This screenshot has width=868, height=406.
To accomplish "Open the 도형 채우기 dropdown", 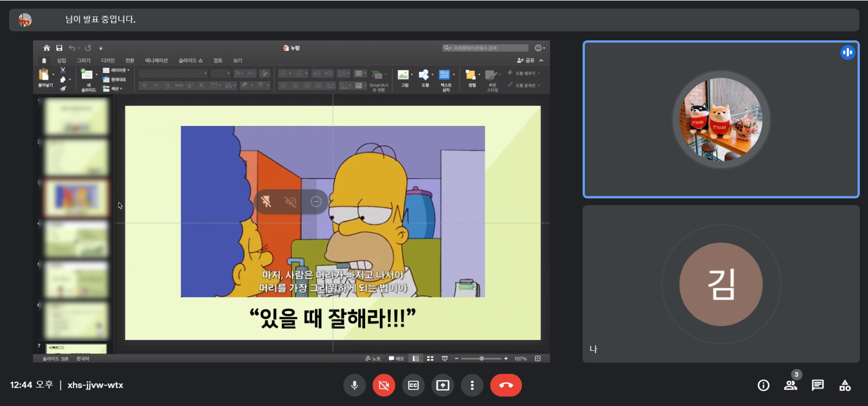I will (x=524, y=73).
